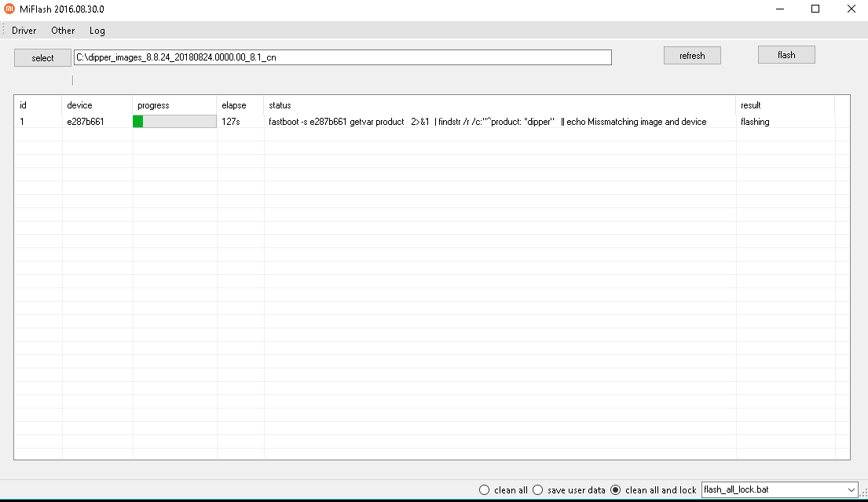
Task: Click the flash button
Action: 786,55
